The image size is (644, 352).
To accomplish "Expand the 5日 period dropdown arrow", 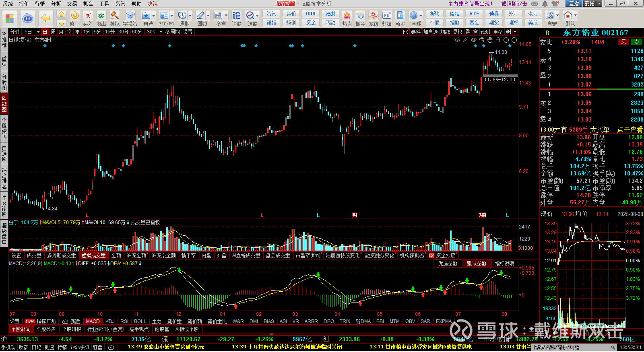I will pyautogui.click(x=38, y=32).
